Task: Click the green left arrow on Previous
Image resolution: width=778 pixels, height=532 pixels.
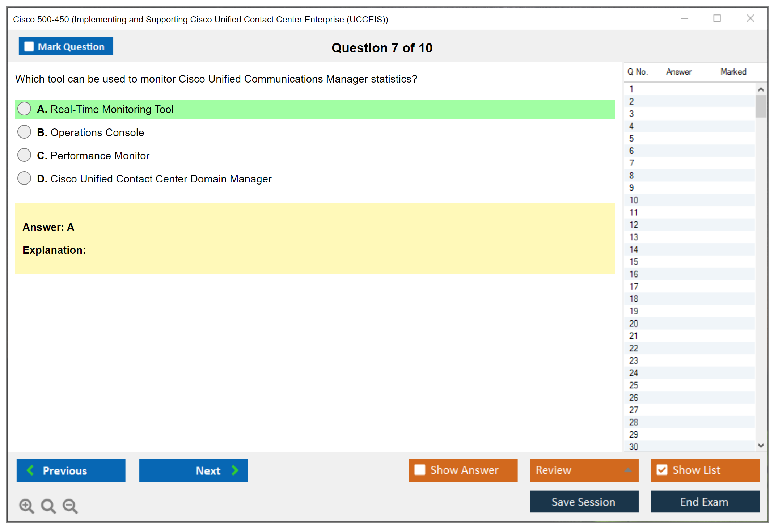Action: (30, 470)
